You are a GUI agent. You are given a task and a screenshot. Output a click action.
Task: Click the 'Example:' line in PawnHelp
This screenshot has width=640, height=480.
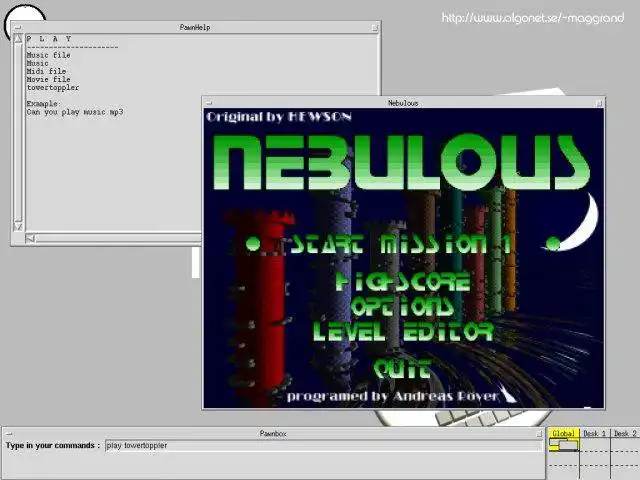coord(43,104)
